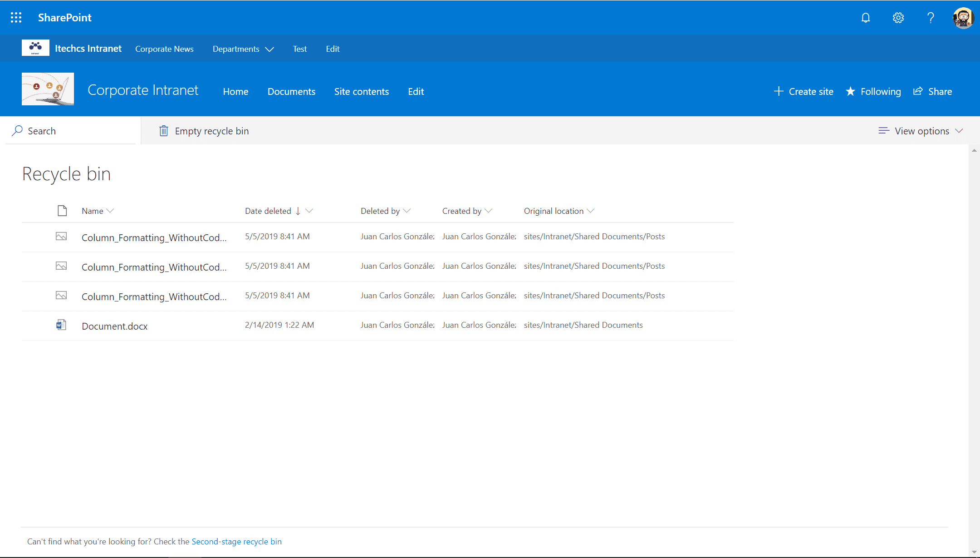The height and width of the screenshot is (558, 980).
Task: Open the settings gear
Action: click(898, 18)
